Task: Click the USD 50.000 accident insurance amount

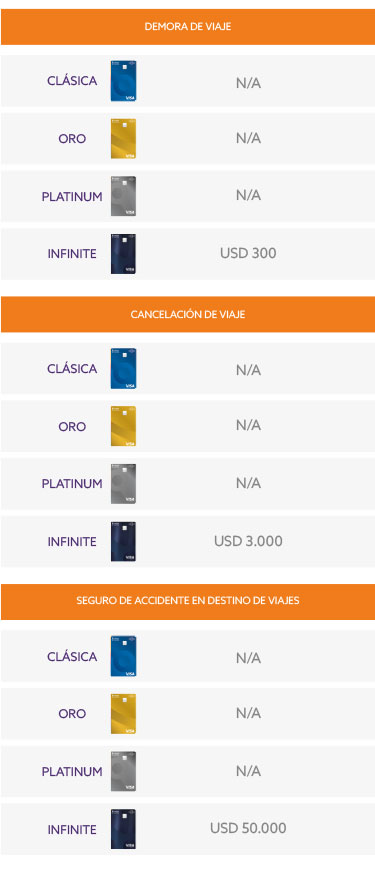Action: [248, 828]
